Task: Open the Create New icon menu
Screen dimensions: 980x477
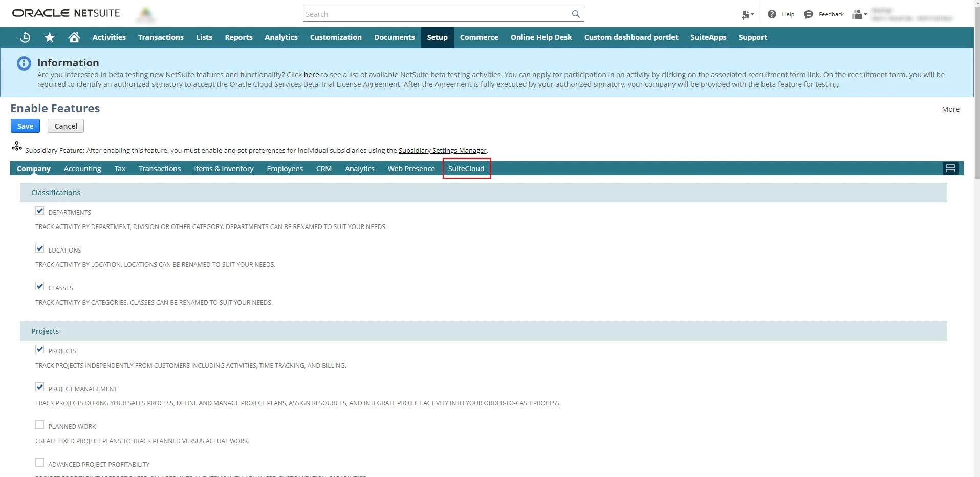Action: coord(747,15)
